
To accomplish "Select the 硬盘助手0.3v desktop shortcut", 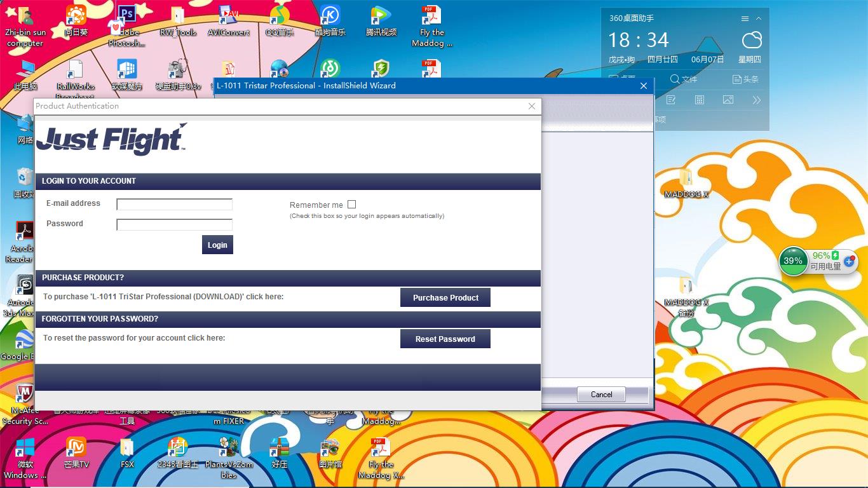I will pos(178,76).
